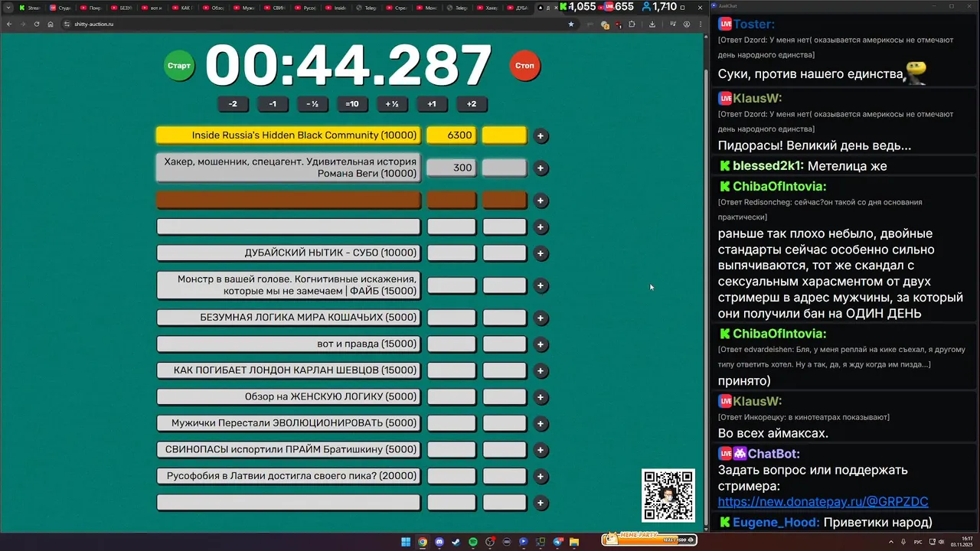
Task: Click plus icon on the brown lot row
Action: (541, 201)
